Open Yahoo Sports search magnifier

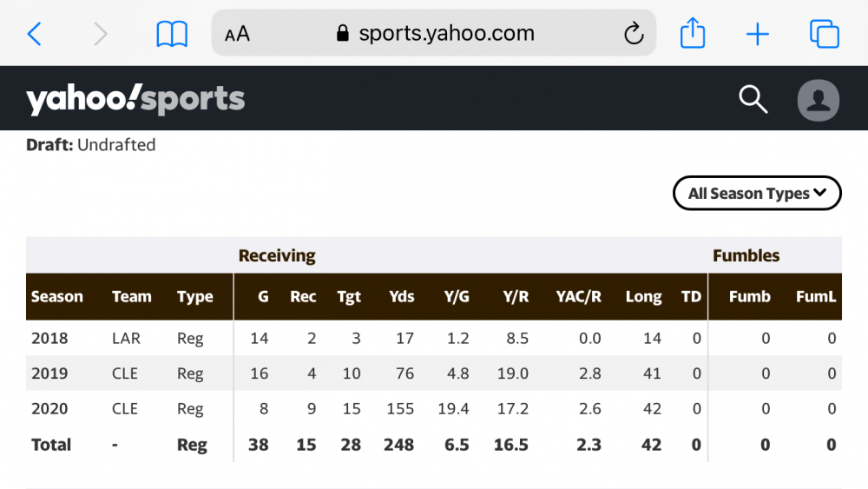click(753, 100)
